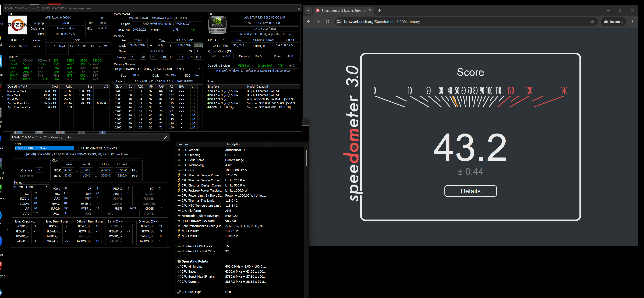Click the AMD Ryzen logo image
The width and height of the screenshot is (644, 298).
(17, 25)
